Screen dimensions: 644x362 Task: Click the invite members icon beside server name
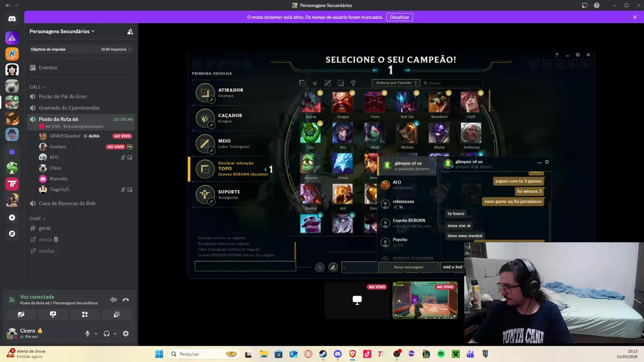tap(130, 31)
